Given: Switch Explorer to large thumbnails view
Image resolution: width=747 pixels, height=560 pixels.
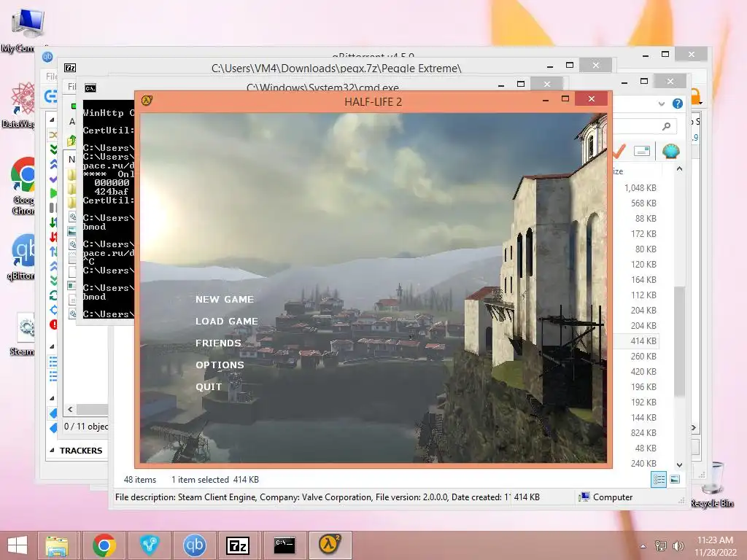Looking at the screenshot, I should 675,480.
